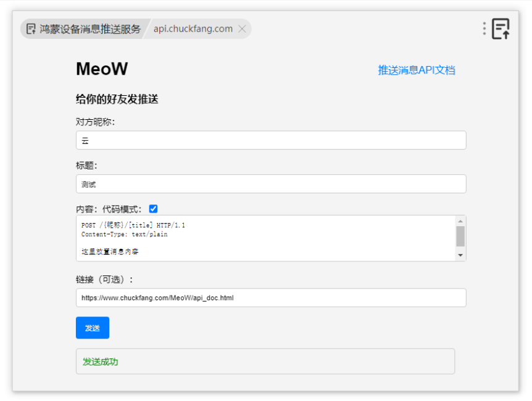
Task: Click the content scrollbar down arrow
Action: 460,255
